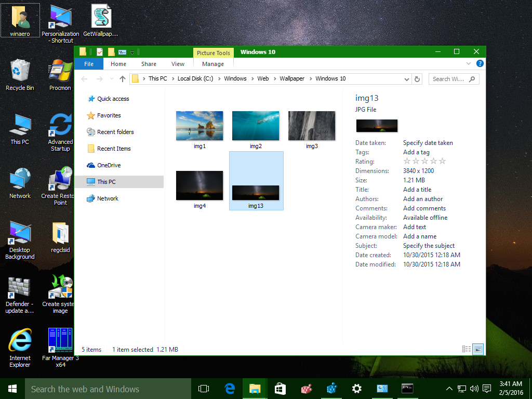Image resolution: width=532 pixels, height=399 pixels.
Task: Select the img2 thumbnail
Action: [256, 125]
